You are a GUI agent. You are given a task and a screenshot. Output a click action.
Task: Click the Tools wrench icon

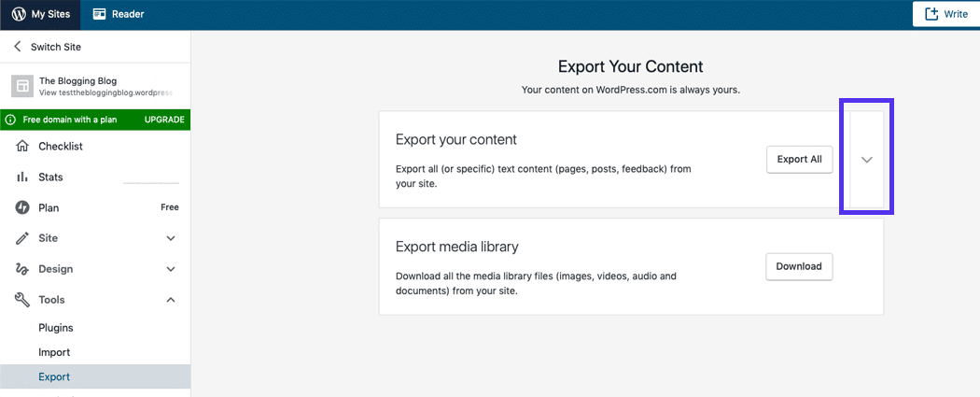22,300
